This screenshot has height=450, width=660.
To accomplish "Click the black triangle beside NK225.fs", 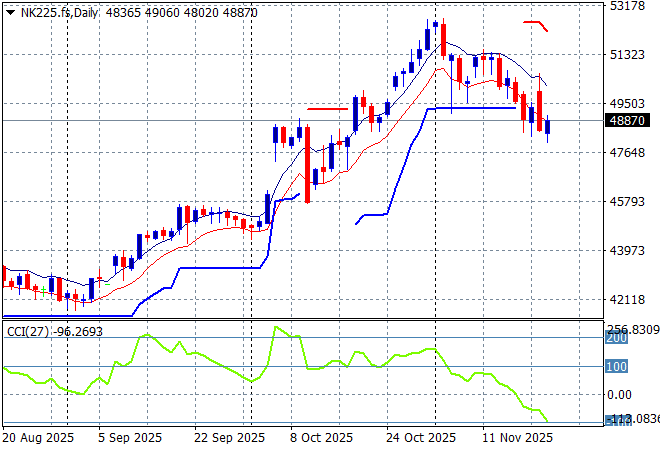I will (x=9, y=9).
